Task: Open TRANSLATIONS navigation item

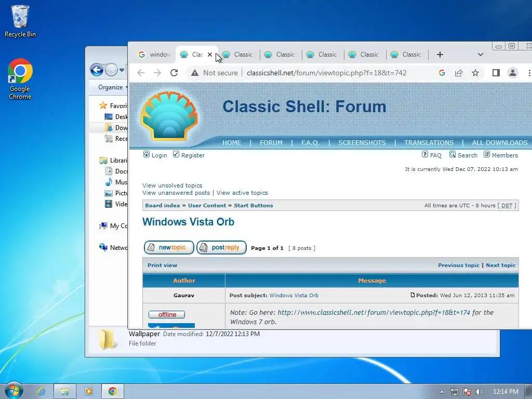Action: point(429,143)
